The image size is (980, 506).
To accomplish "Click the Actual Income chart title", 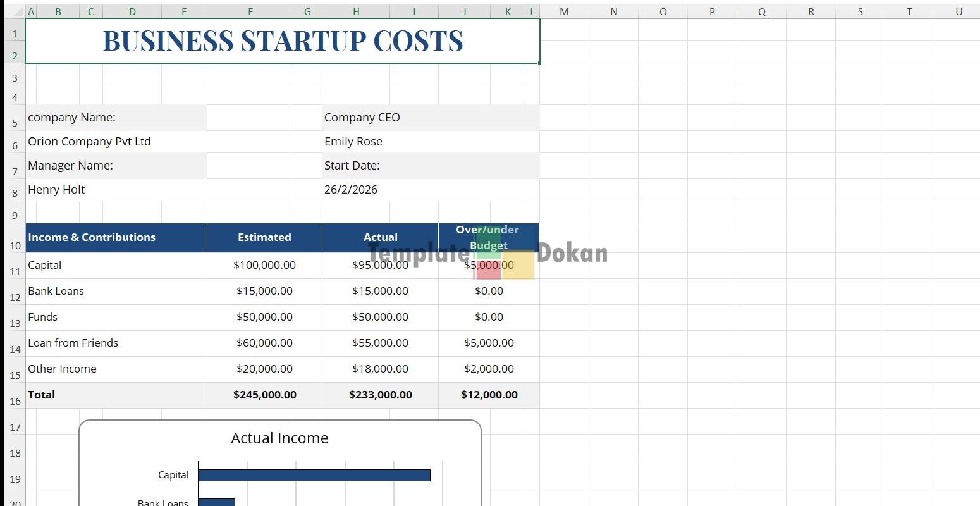I will (x=279, y=438).
